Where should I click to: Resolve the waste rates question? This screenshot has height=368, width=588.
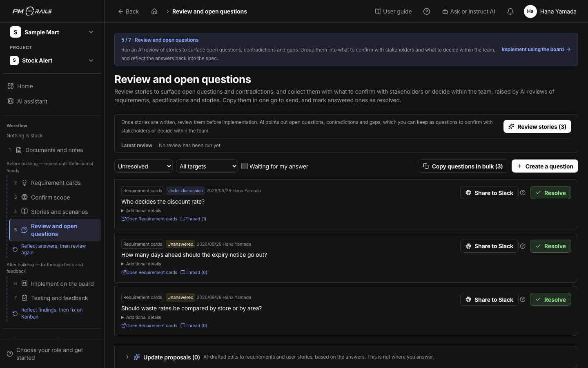[550, 299]
